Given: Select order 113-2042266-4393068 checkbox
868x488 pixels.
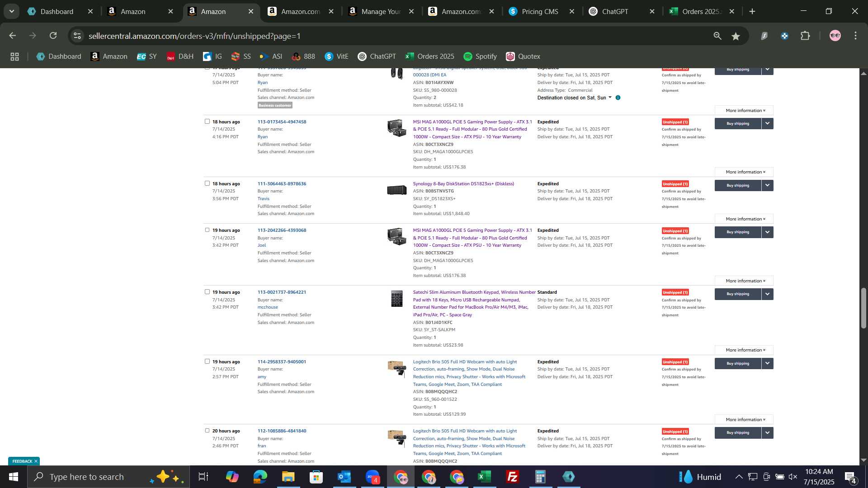Looking at the screenshot, I should tap(207, 230).
